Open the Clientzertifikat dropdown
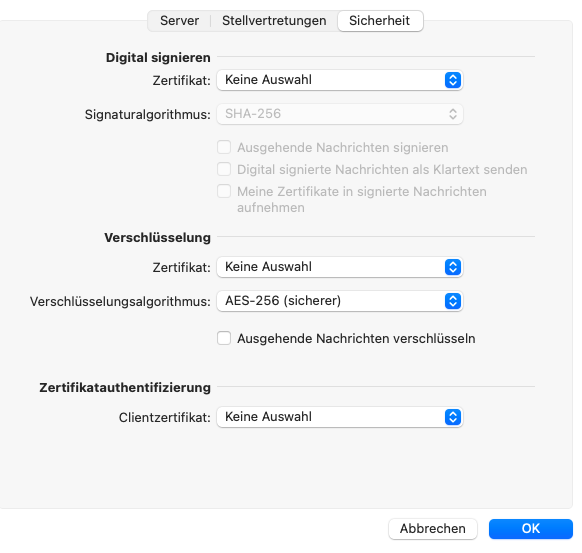This screenshot has width=582, height=553. point(340,417)
